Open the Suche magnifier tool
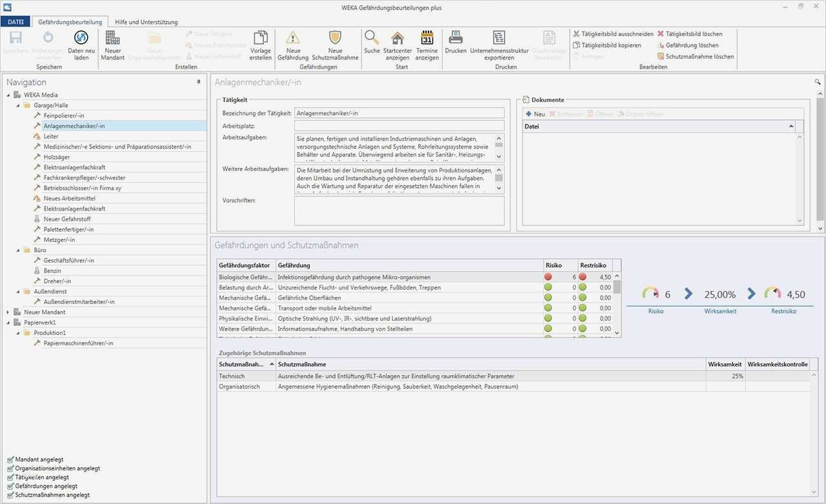Image resolution: width=826 pixels, height=504 pixels. point(372,38)
